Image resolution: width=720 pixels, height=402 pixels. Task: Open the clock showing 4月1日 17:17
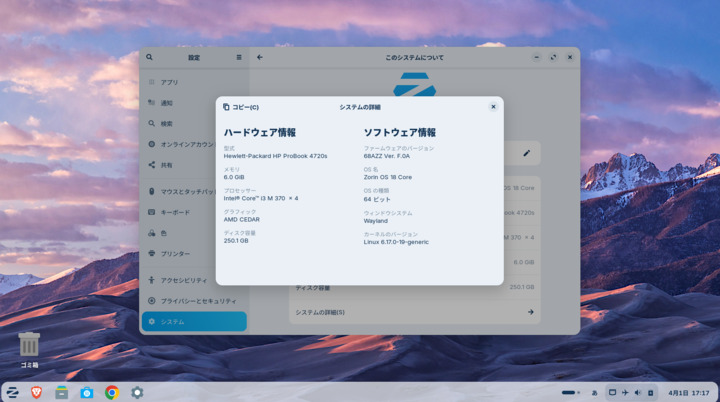[x=688, y=393]
